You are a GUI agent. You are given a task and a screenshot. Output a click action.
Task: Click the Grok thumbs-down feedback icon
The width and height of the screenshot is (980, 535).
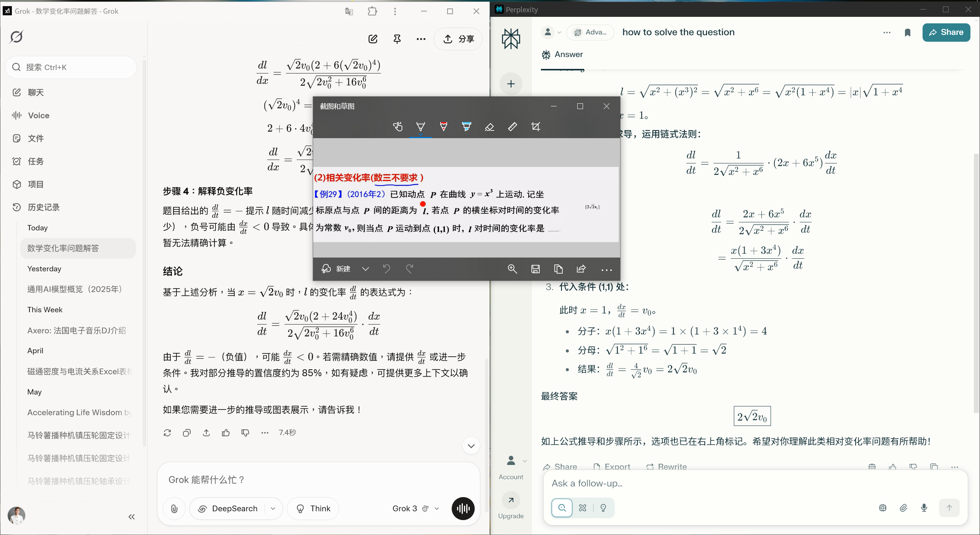[245, 433]
